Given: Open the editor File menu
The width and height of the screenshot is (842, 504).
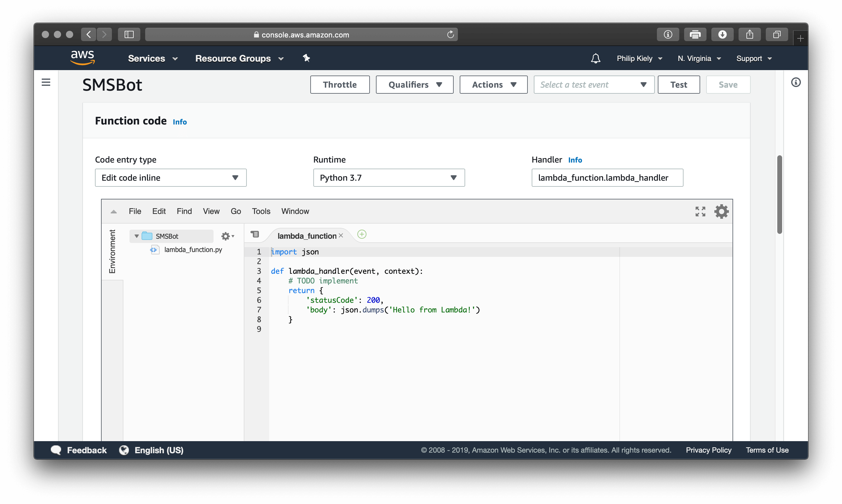Looking at the screenshot, I should [135, 211].
